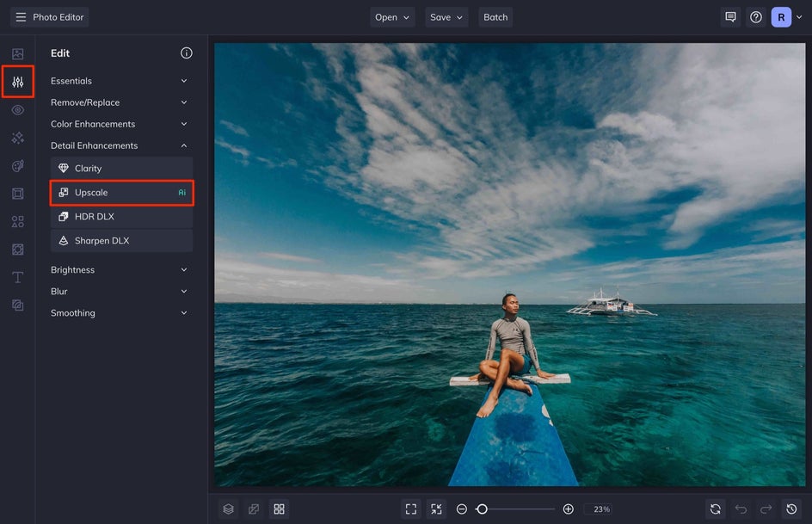Image resolution: width=812 pixels, height=524 pixels.
Task: Select the HDR DLX tool
Action: point(121,217)
